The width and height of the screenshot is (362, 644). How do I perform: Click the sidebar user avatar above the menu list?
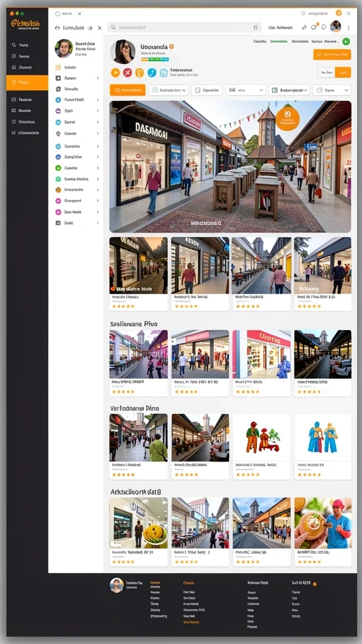pos(63,48)
